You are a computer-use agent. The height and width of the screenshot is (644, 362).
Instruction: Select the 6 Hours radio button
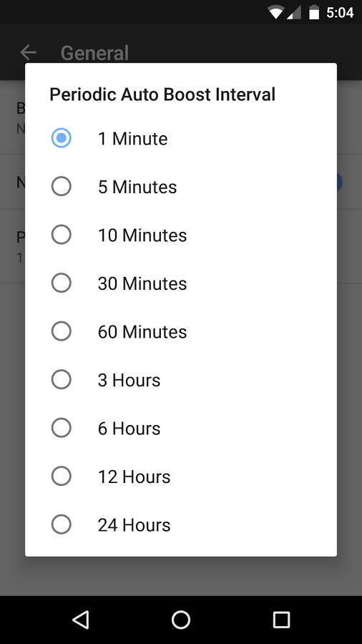click(61, 428)
